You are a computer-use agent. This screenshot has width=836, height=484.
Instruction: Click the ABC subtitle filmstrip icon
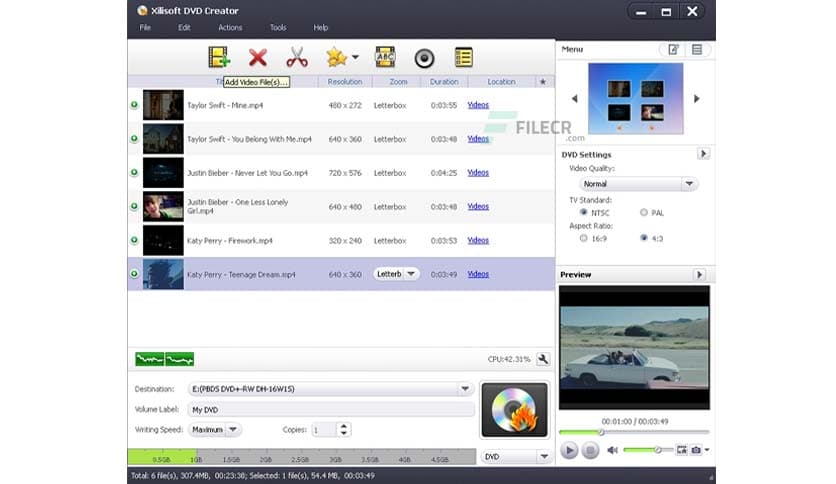point(385,57)
